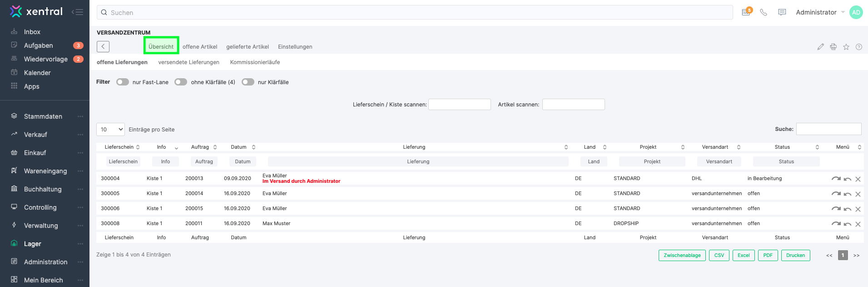This screenshot has height=287, width=868.
Task: Open versendete Lieferungen subtab
Action: tap(188, 62)
